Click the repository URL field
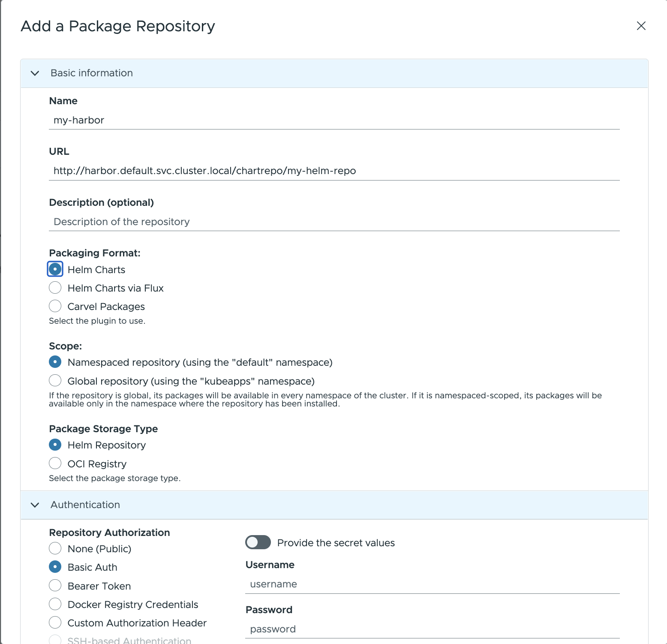The width and height of the screenshot is (667, 644). click(x=300, y=171)
